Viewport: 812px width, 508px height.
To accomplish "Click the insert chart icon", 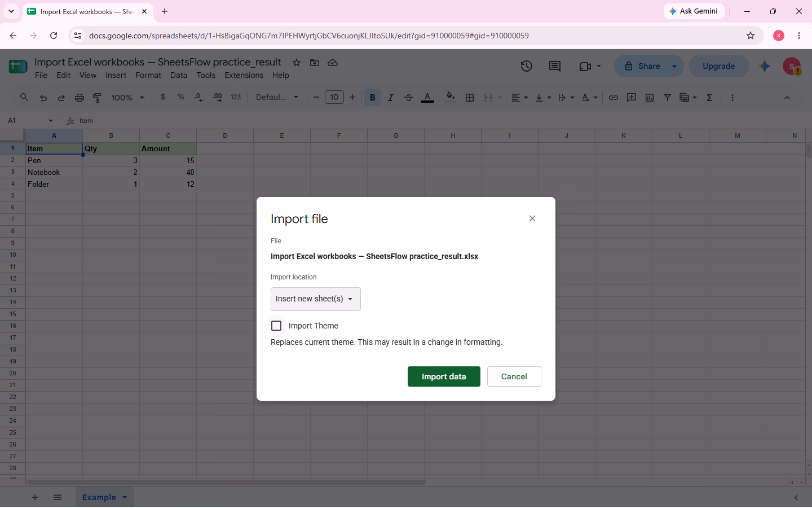I will coord(650,98).
